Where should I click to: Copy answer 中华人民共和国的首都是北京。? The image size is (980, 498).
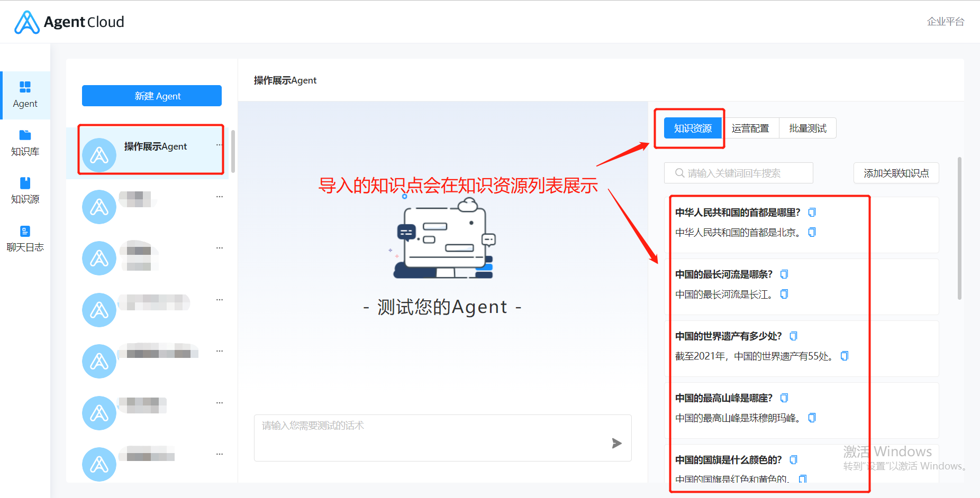812,232
